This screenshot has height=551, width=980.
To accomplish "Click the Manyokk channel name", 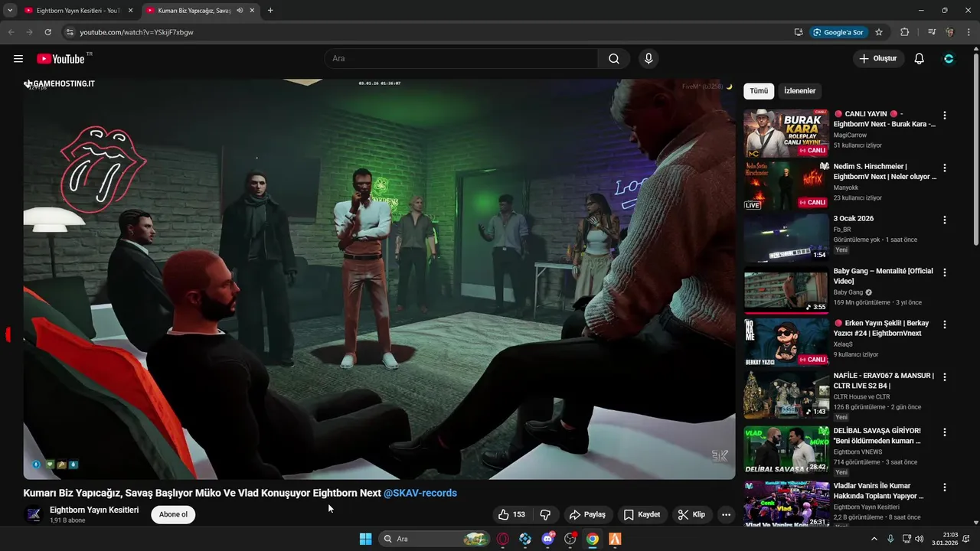I will click(847, 187).
